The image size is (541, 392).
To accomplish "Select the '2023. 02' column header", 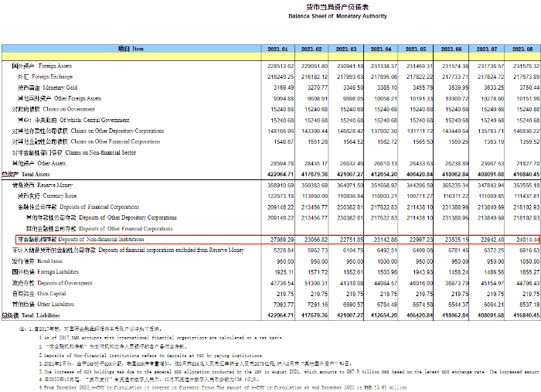I will click(311, 49).
